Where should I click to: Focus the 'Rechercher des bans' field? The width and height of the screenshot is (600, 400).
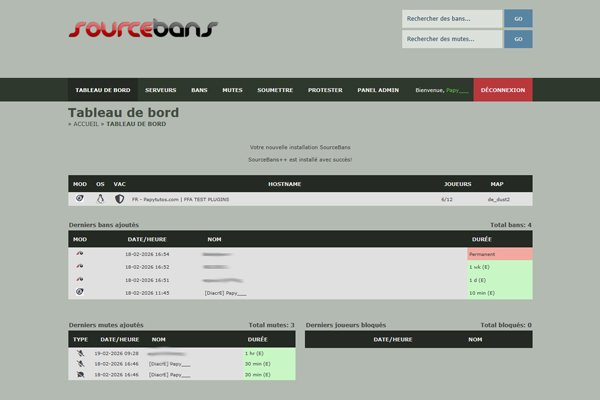(x=452, y=18)
